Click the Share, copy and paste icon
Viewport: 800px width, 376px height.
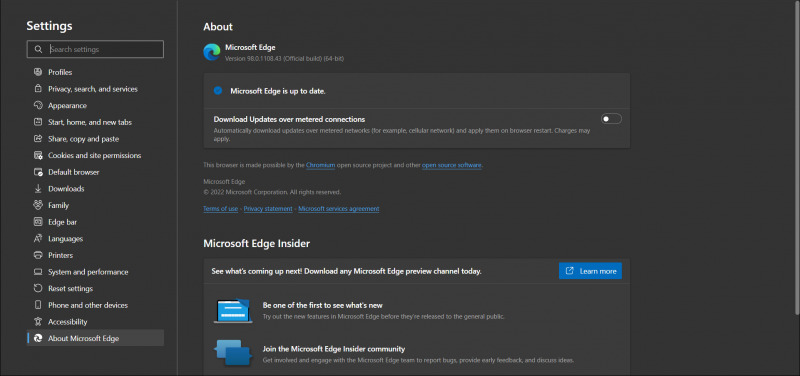click(38, 139)
